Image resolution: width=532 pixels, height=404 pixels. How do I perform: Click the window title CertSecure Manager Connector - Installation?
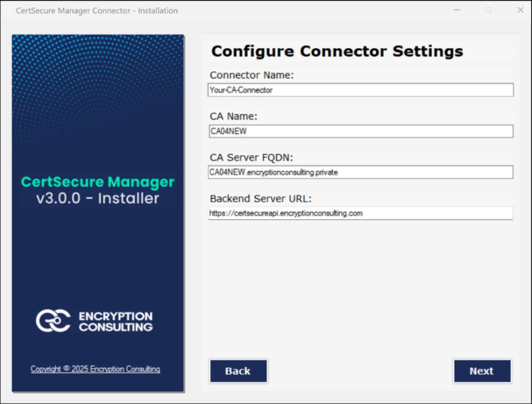pos(97,10)
